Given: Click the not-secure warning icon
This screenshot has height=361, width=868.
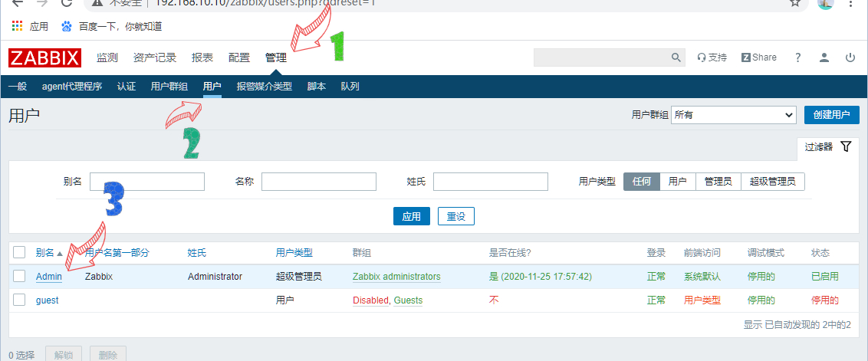Looking at the screenshot, I should pyautogui.click(x=97, y=3).
